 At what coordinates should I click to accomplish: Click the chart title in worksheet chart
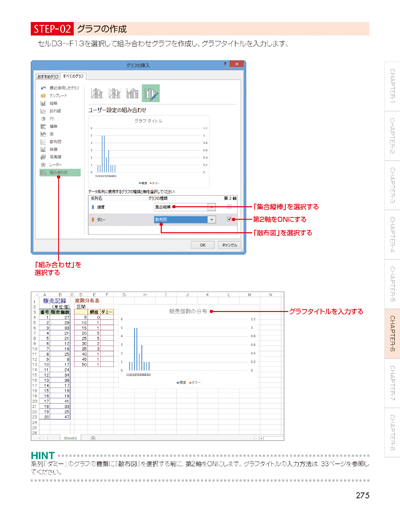pos(188,311)
